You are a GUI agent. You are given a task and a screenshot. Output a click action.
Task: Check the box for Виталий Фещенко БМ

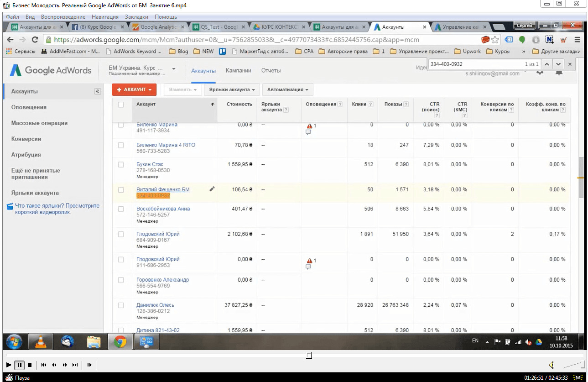[x=121, y=189]
